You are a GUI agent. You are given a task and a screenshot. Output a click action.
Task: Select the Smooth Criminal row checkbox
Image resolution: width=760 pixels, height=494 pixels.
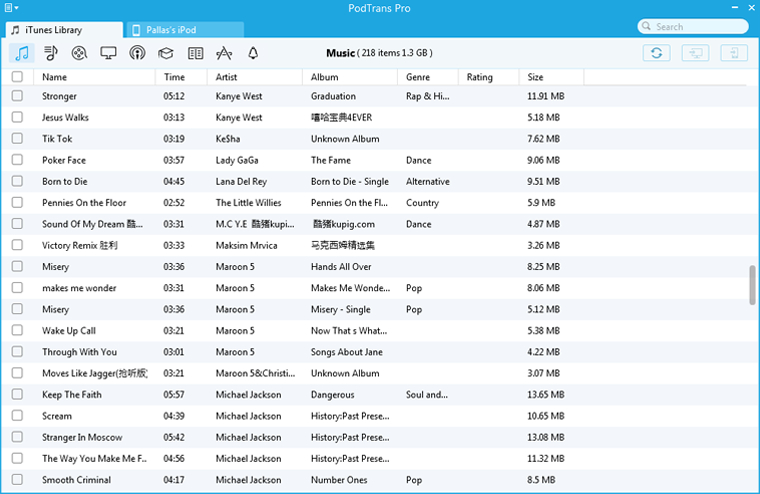click(x=17, y=480)
